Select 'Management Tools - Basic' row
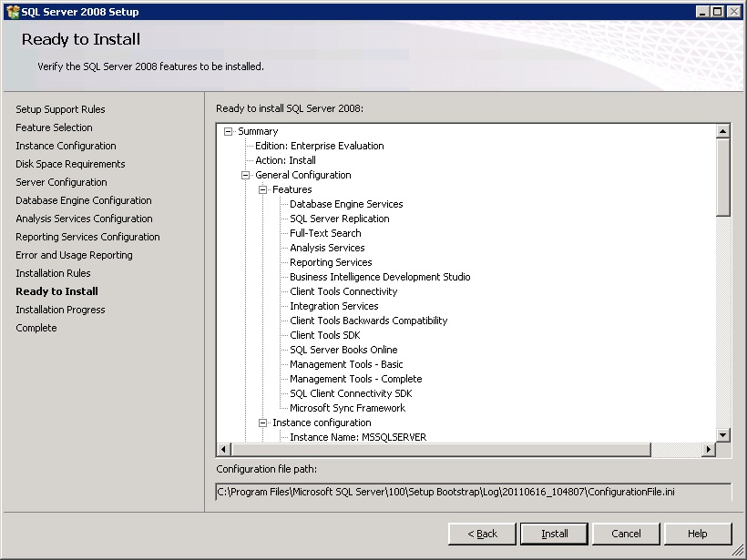Viewport: 747px width, 560px height. pos(346,365)
